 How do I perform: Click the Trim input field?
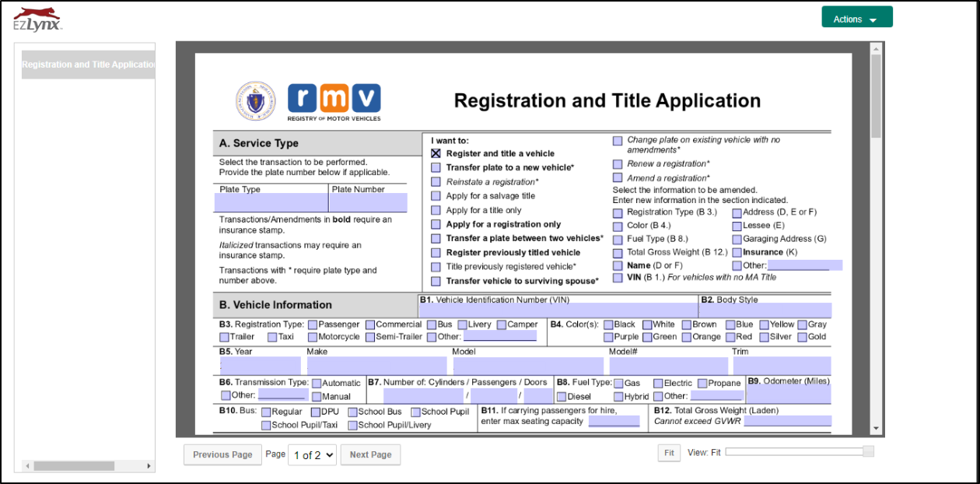click(x=782, y=366)
